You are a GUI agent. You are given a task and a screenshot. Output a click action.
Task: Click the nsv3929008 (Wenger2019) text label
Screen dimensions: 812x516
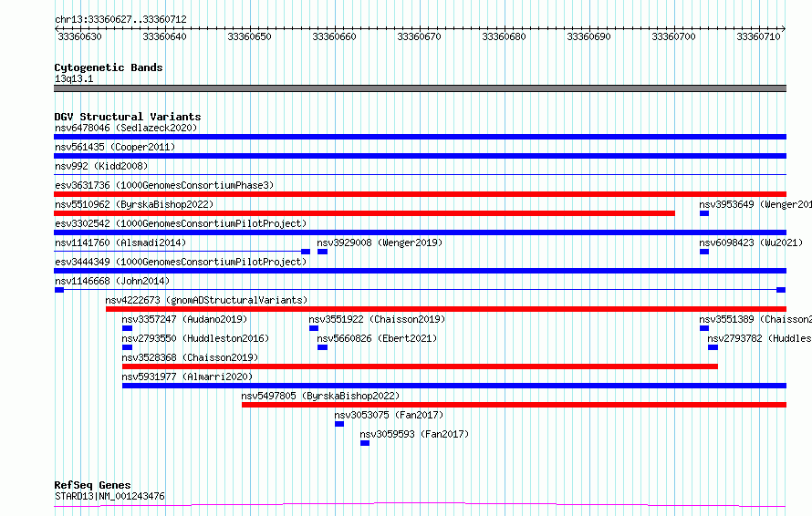coord(380,243)
